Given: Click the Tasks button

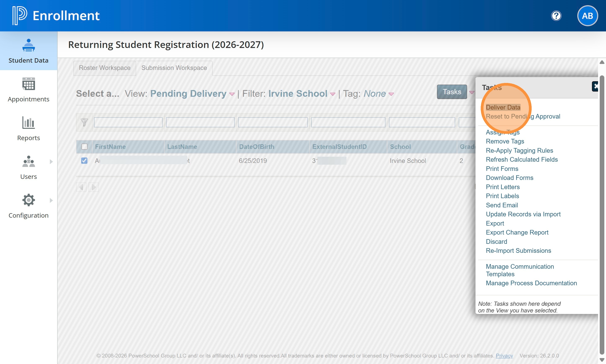Looking at the screenshot, I should 452,92.
